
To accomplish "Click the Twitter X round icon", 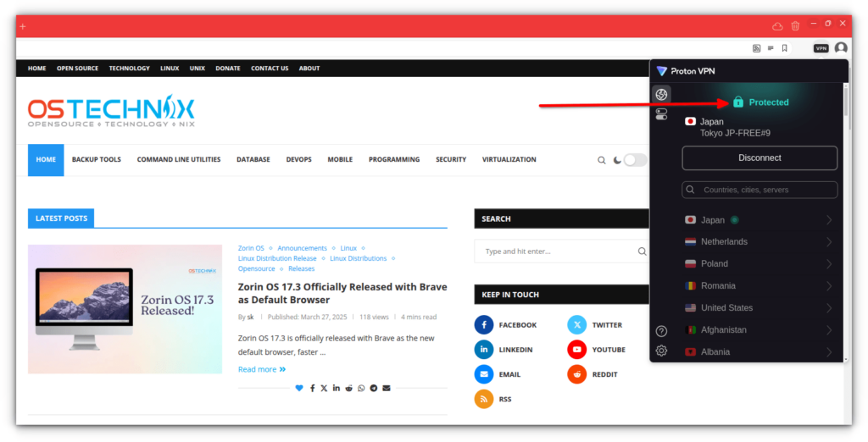I will tap(576, 324).
